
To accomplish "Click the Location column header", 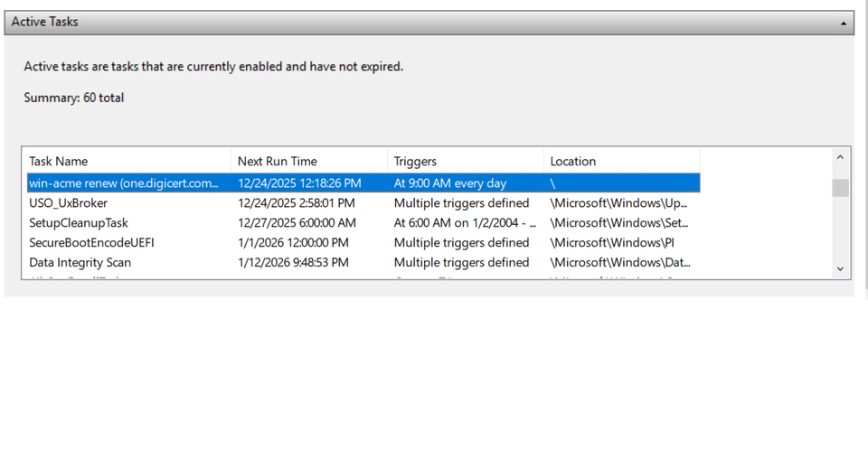I will click(572, 161).
